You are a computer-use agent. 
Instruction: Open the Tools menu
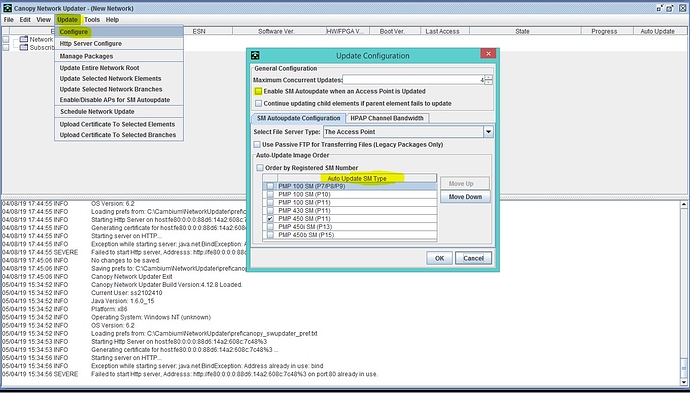coord(92,20)
